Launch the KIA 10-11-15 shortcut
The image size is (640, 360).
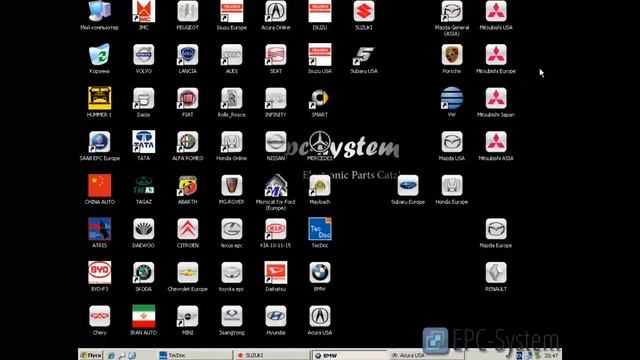pos(276,229)
